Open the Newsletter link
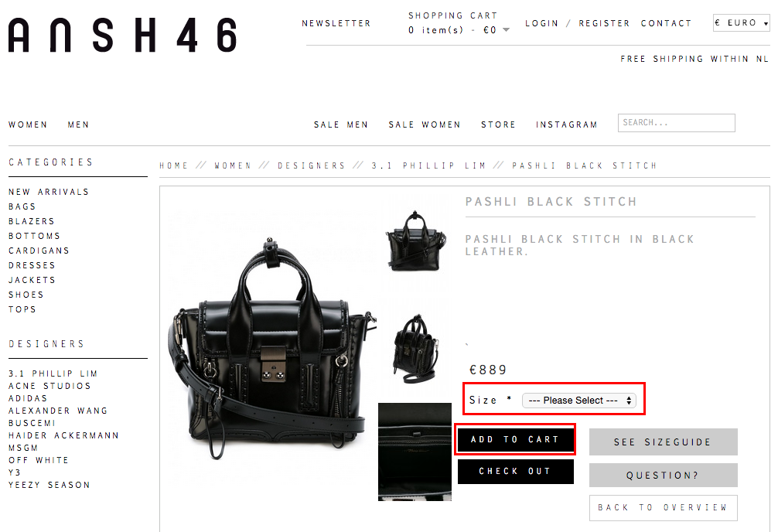 pyautogui.click(x=336, y=23)
